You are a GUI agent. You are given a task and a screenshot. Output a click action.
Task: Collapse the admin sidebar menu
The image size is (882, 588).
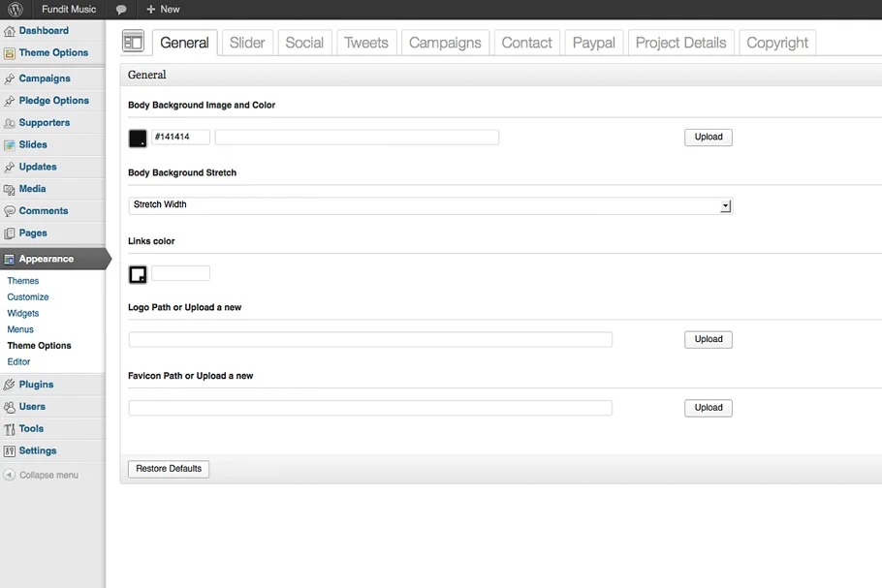(41, 476)
